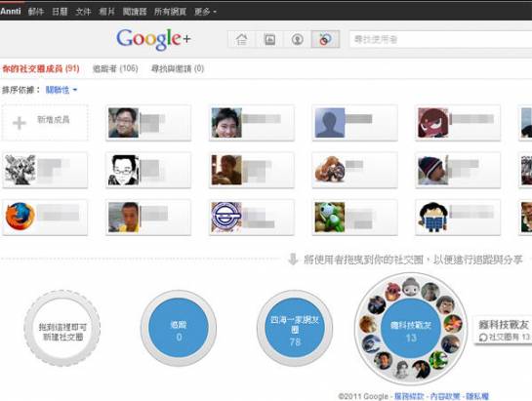The image size is (532, 401).
Task: Select the contact with the green frog avatar
Action: pos(354,218)
